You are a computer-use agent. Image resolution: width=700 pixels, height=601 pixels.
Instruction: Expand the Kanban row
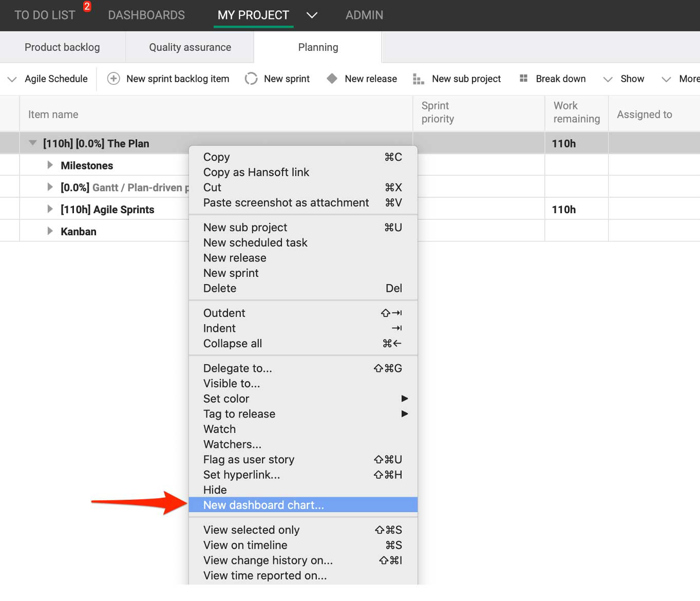click(x=50, y=231)
